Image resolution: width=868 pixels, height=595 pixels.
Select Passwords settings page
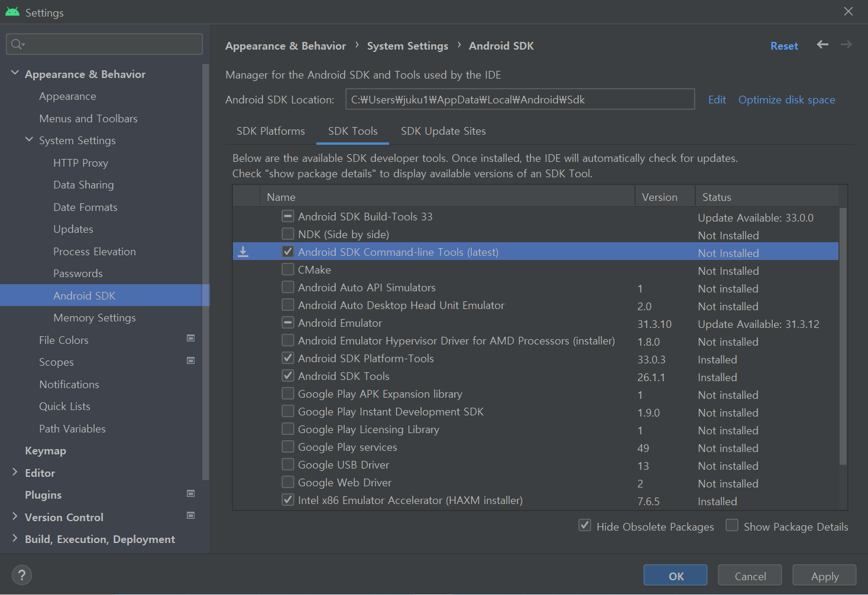click(x=78, y=274)
